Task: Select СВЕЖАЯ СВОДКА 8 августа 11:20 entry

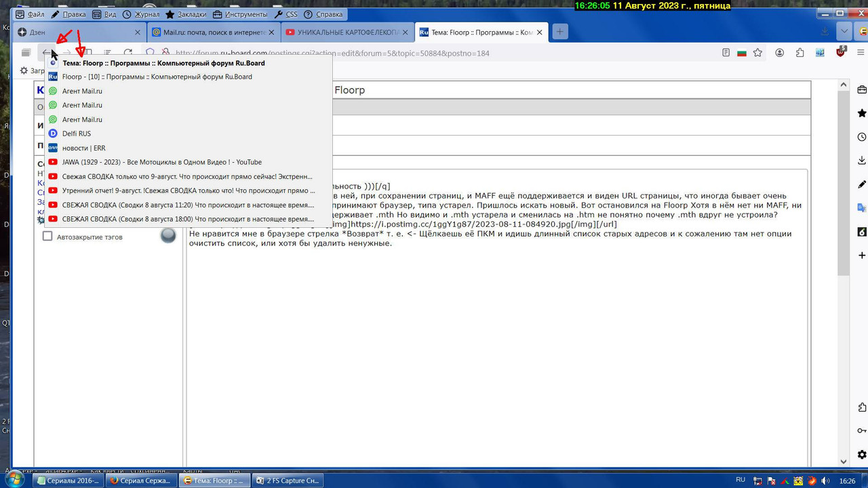Action: click(x=189, y=205)
